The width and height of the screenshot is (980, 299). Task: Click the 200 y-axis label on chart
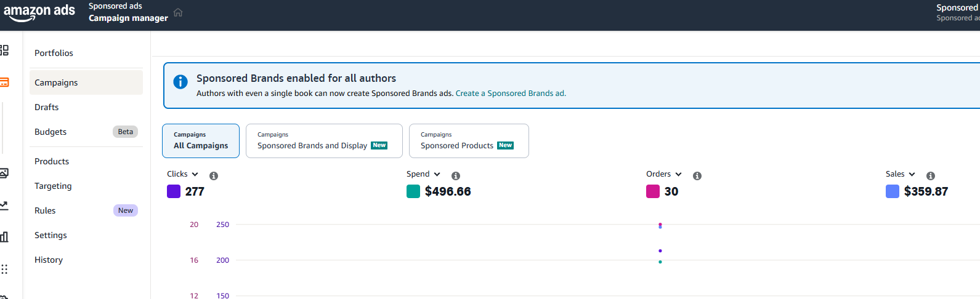(x=222, y=260)
